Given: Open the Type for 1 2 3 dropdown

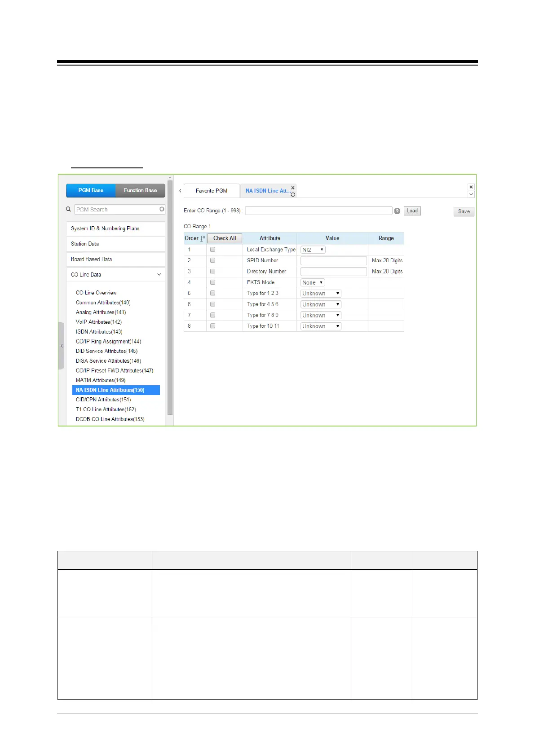Looking at the screenshot, I should pyautogui.click(x=321, y=293).
